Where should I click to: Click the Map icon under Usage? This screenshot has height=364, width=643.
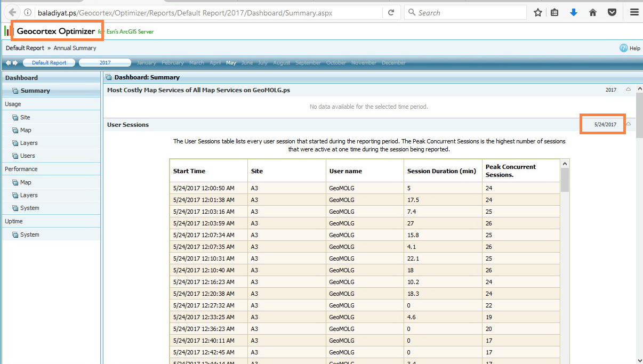coord(15,130)
